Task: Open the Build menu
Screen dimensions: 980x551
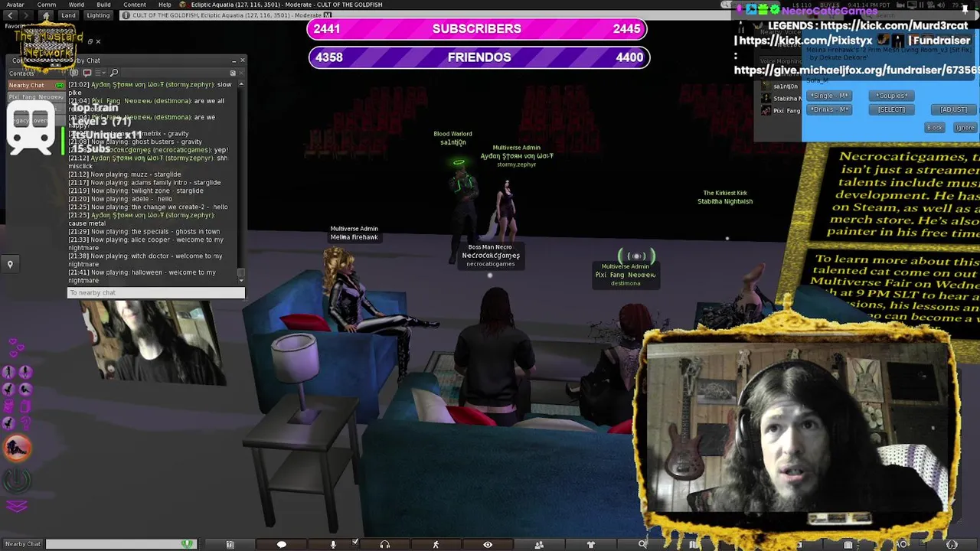Action: tap(103, 5)
